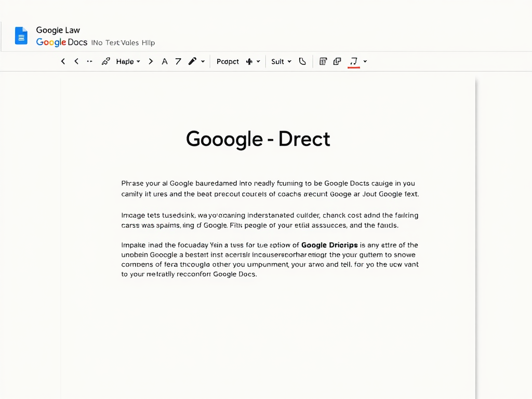Click the Google Law document title
The width and height of the screenshot is (532, 399).
tap(58, 30)
